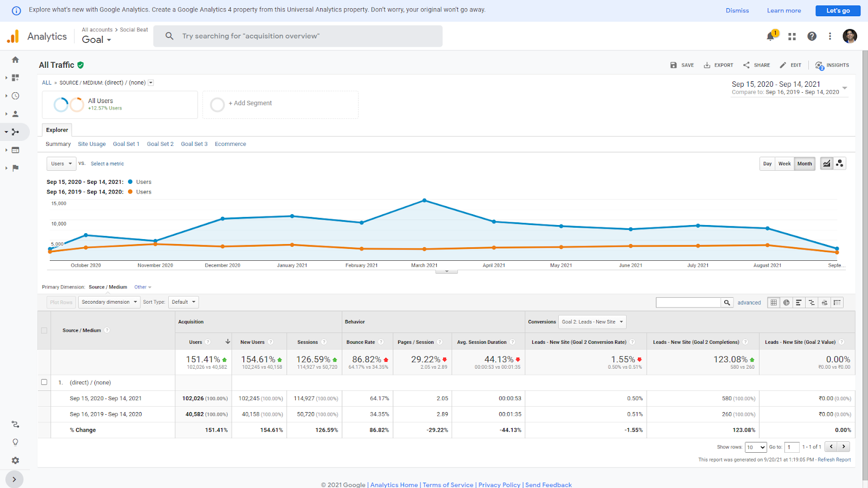Select the Performance bar view icon
Screen dimensions: 868x488
click(x=799, y=303)
